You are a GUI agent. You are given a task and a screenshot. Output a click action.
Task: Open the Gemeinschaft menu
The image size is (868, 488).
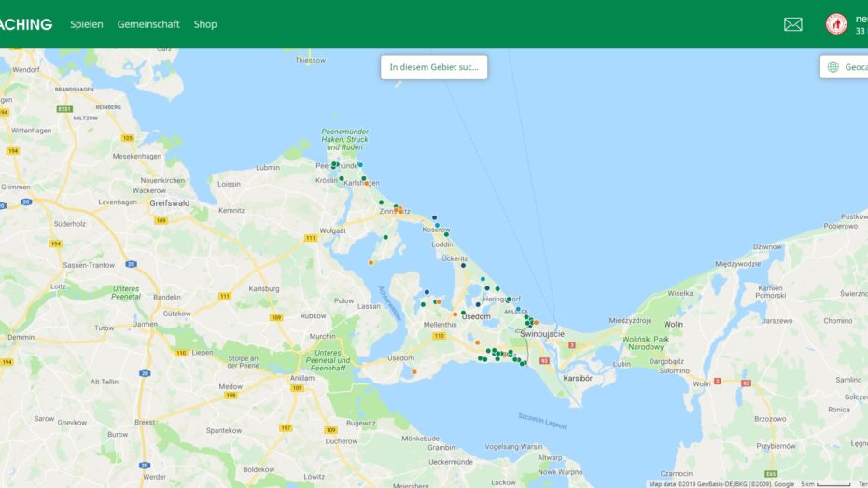click(148, 24)
